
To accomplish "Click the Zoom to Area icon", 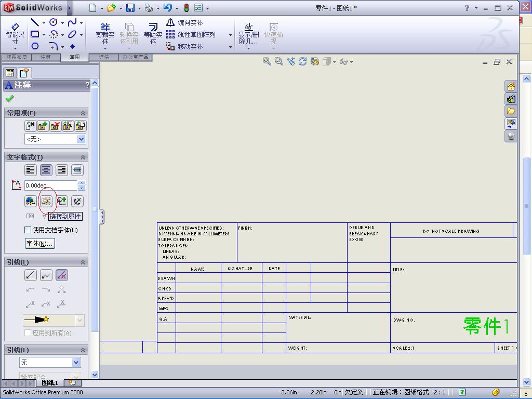I will pyautogui.click(x=279, y=61).
